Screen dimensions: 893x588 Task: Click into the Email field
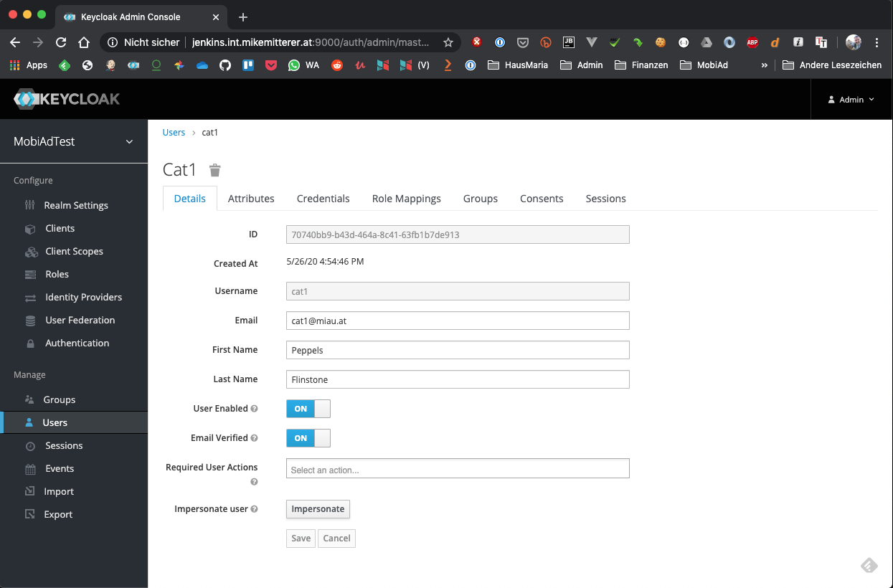(x=458, y=321)
